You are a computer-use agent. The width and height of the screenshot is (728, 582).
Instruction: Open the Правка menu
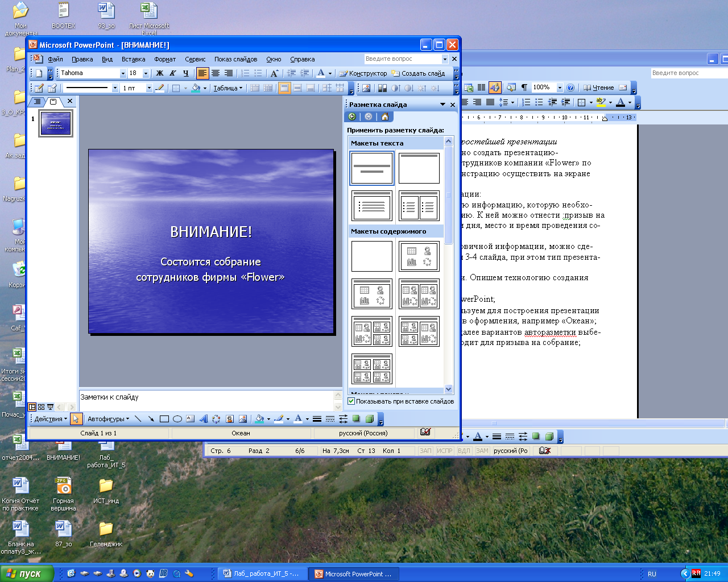coord(82,59)
